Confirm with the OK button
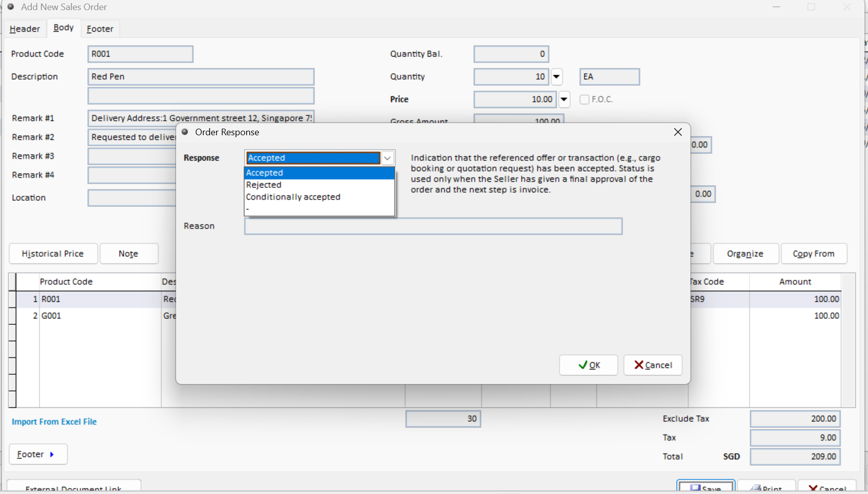Image resolution: width=868 pixels, height=494 pixels. pos(588,365)
